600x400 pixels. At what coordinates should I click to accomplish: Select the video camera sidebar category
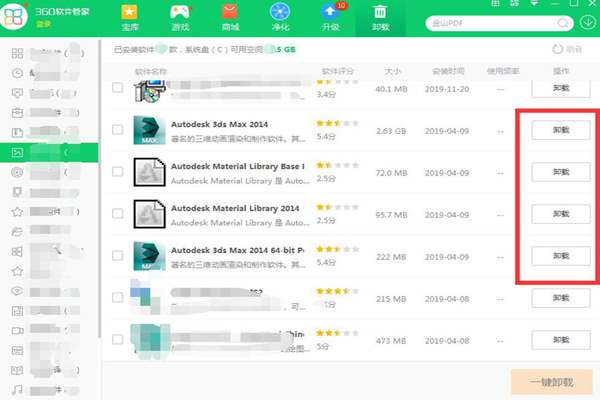[x=17, y=331]
